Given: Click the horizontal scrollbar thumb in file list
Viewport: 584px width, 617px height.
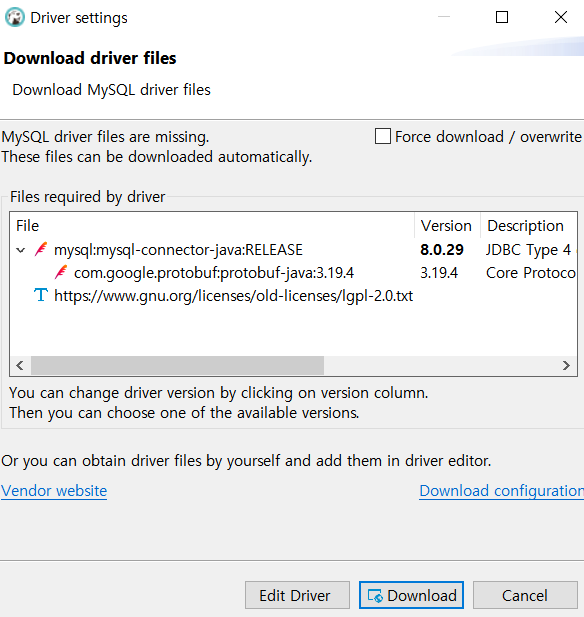Looking at the screenshot, I should [x=177, y=366].
